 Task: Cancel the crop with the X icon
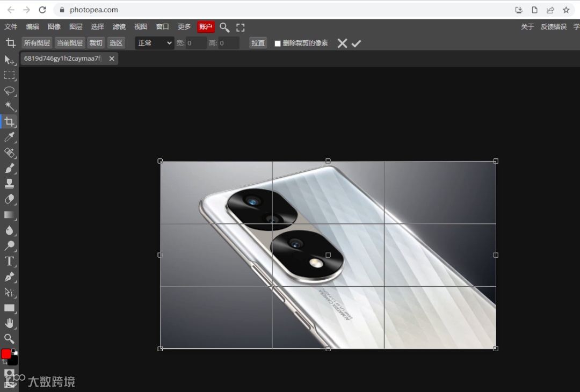[x=342, y=43]
